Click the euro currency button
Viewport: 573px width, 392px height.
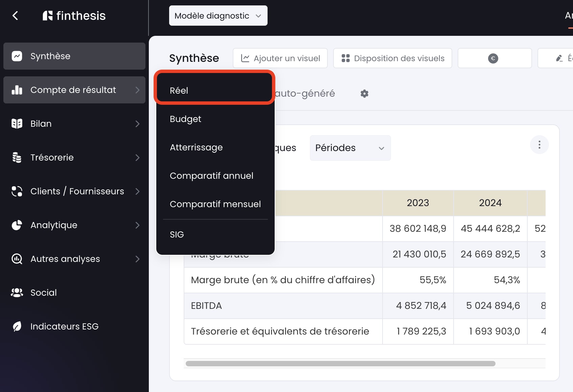tap(495, 58)
